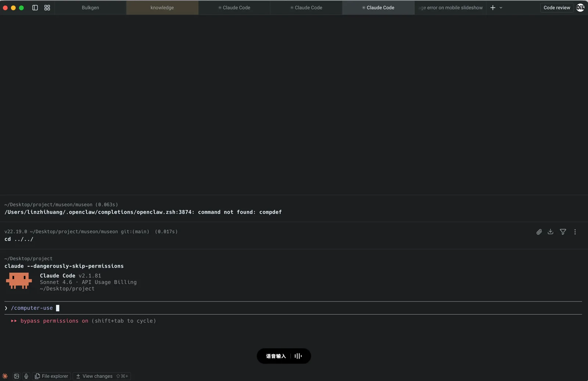Viewport: 588px width, 381px height.
Task: Focus the /computer-use prompt input
Action: click(294, 308)
